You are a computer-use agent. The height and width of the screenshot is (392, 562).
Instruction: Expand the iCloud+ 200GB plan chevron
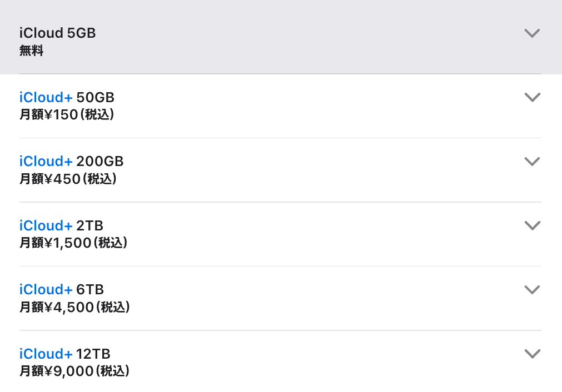532,162
